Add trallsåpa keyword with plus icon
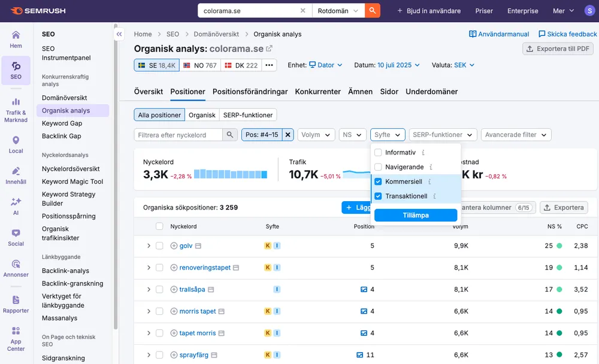This screenshot has height=364, width=599. [x=174, y=290]
